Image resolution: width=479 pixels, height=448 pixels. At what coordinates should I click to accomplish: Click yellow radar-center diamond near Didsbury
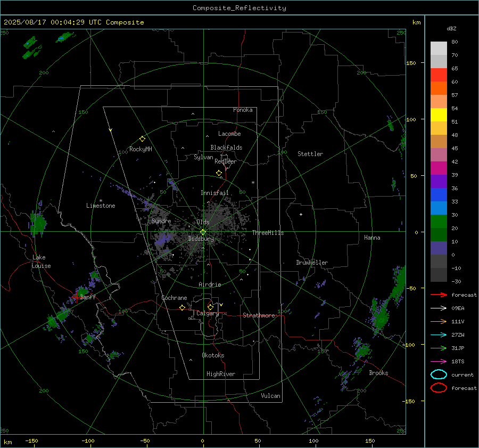click(203, 232)
